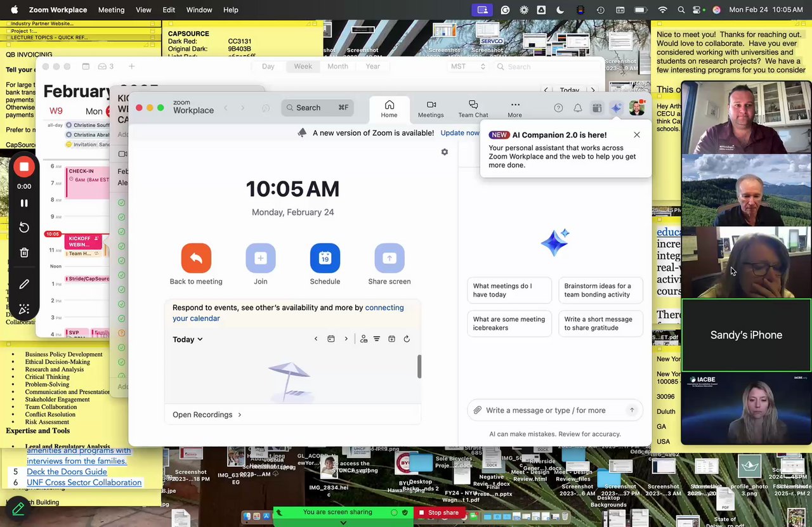
Task: Click the Join meeting icon
Action: click(x=261, y=258)
